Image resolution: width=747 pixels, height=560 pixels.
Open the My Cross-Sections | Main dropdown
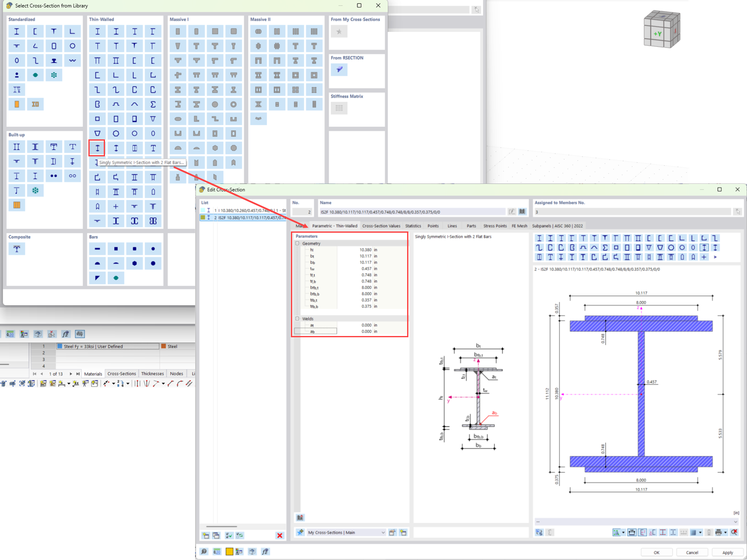(x=347, y=532)
